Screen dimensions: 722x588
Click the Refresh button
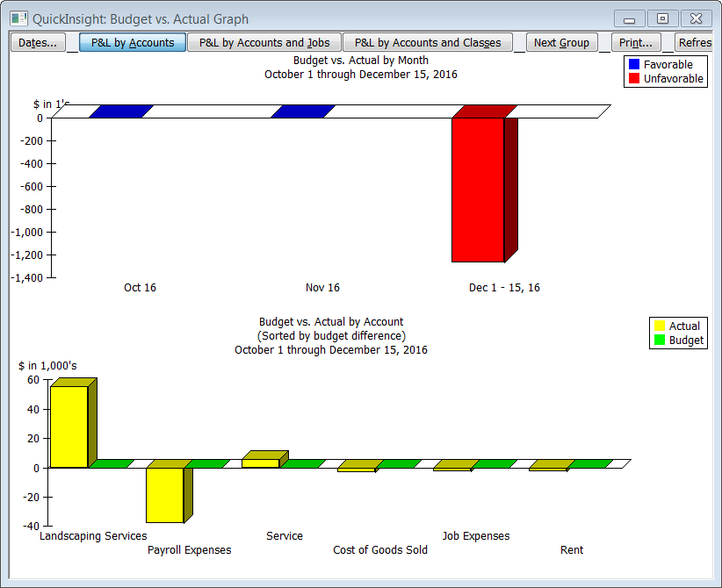(694, 42)
